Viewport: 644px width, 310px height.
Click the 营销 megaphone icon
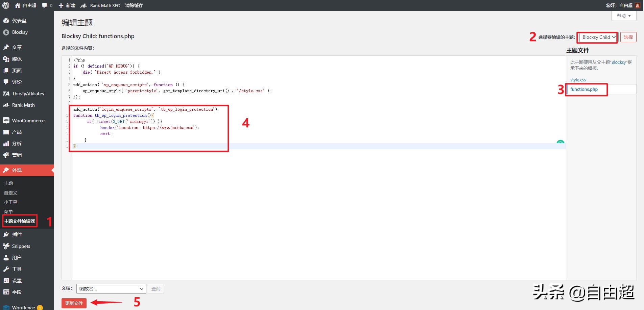6,155
